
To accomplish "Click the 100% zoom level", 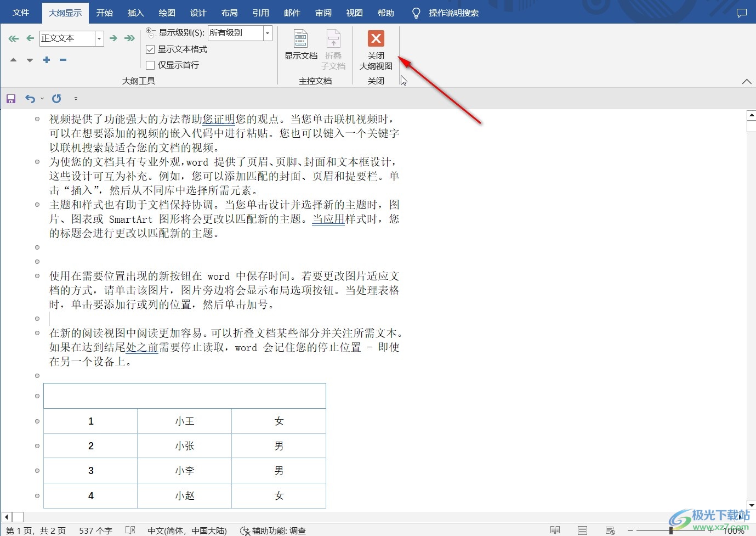I will 734,531.
